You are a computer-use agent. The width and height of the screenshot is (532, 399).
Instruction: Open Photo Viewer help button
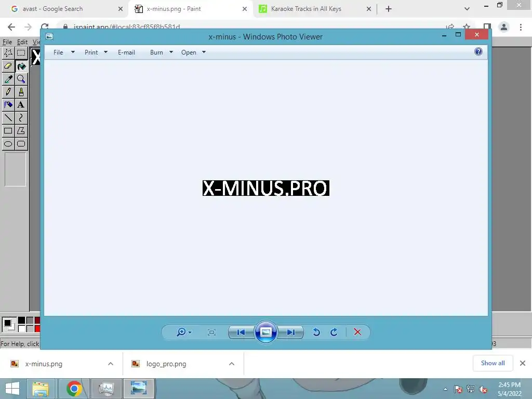point(478,51)
